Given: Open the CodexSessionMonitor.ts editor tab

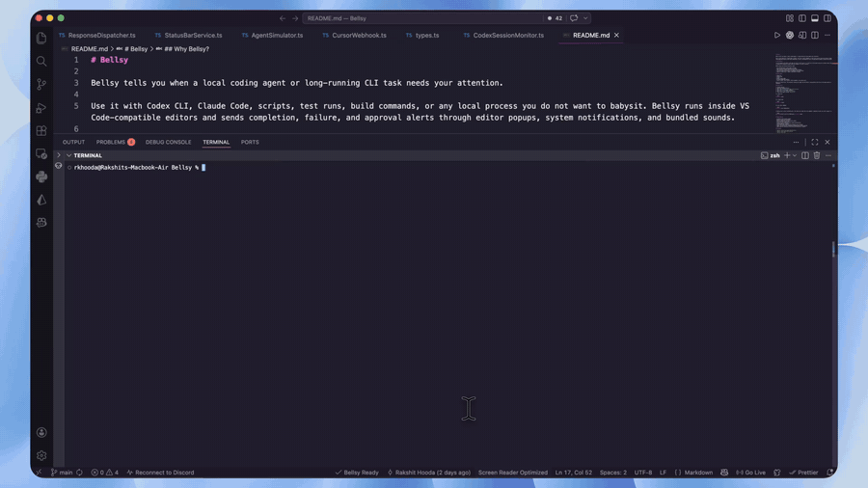Looking at the screenshot, I should tap(503, 35).
